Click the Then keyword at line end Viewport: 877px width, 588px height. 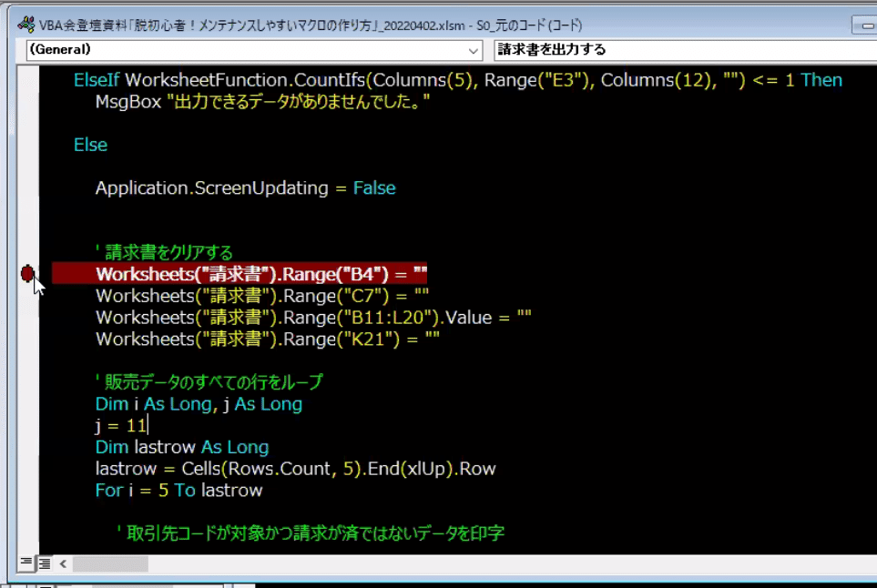point(821,80)
